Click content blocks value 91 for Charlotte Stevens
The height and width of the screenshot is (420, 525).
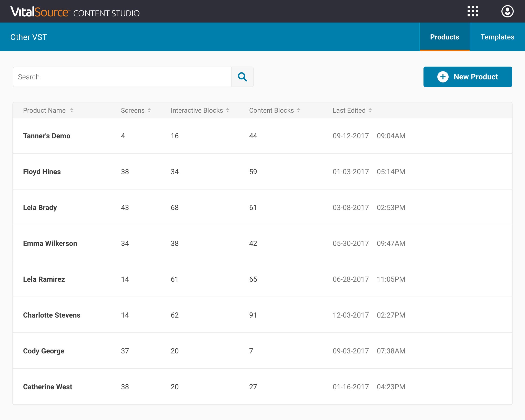tap(253, 315)
